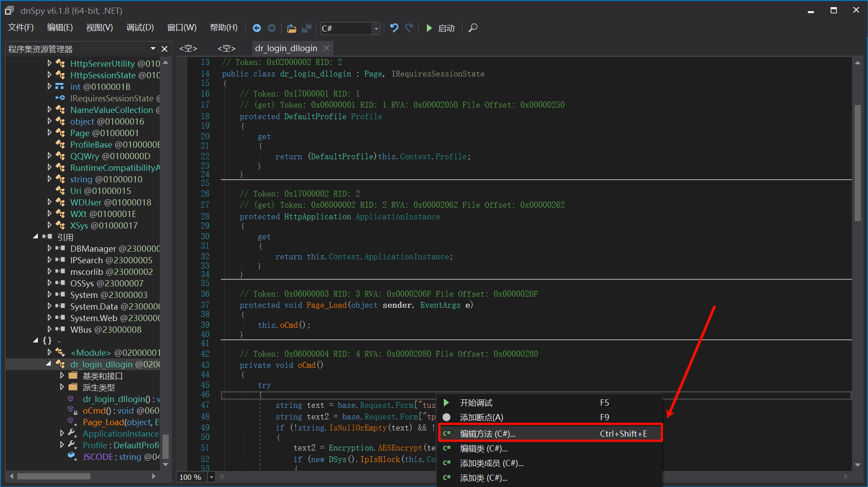Click the navigate forward arrow icon

pyautogui.click(x=272, y=28)
